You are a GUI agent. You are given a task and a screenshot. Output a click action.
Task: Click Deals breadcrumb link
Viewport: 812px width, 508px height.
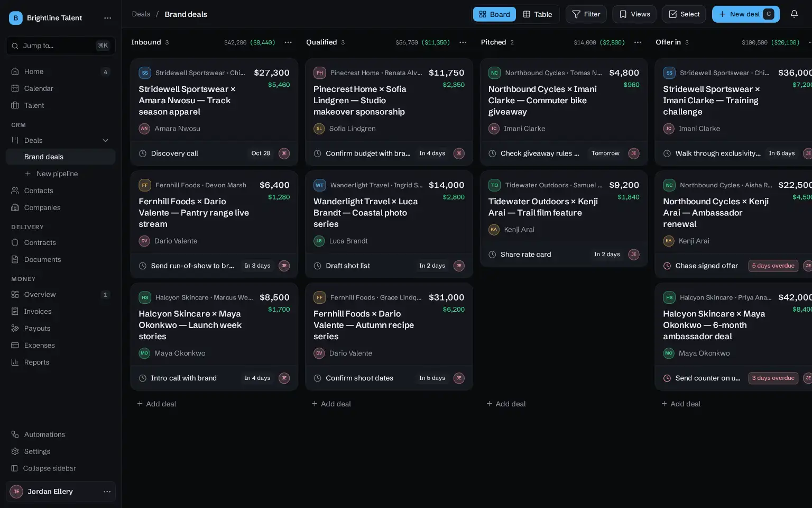141,14
